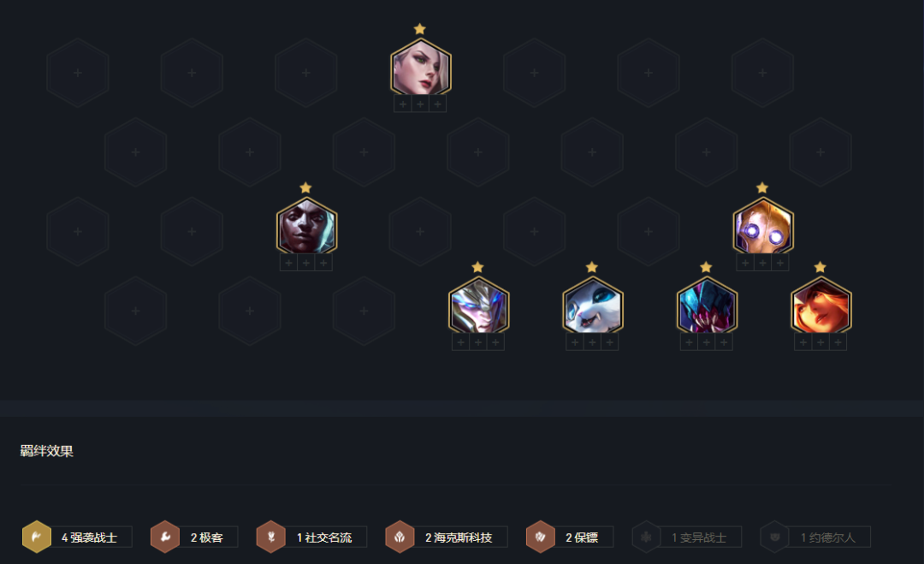Image resolution: width=924 pixels, height=564 pixels.
Task: Click the blue and pink monster champion portrait
Action: [707, 306]
